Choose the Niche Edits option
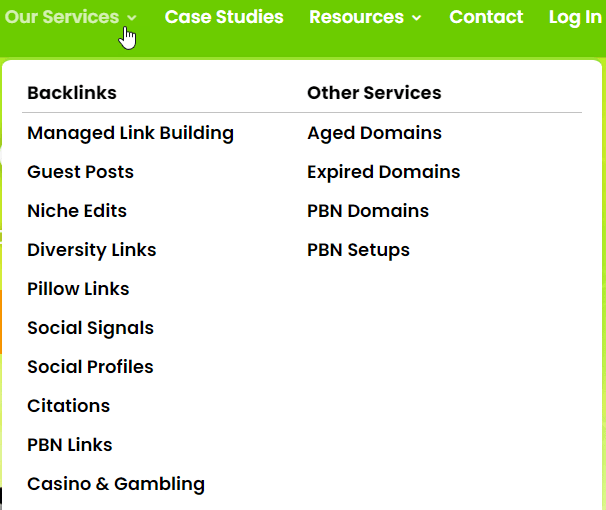 click(77, 211)
